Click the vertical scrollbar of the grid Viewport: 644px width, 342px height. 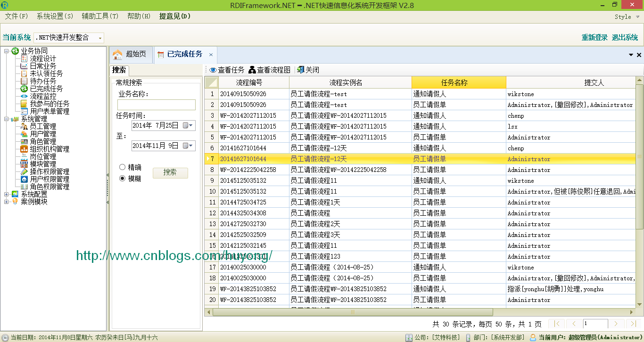pyautogui.click(x=639, y=156)
